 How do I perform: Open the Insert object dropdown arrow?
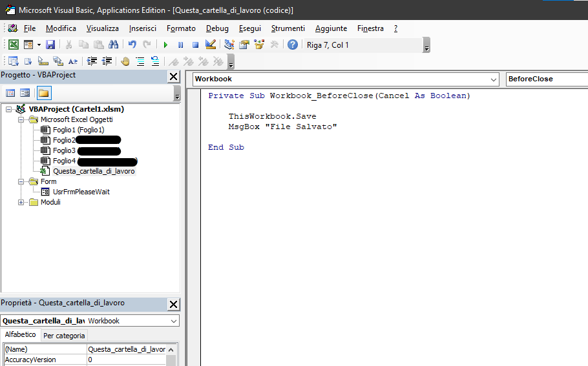[x=39, y=45]
